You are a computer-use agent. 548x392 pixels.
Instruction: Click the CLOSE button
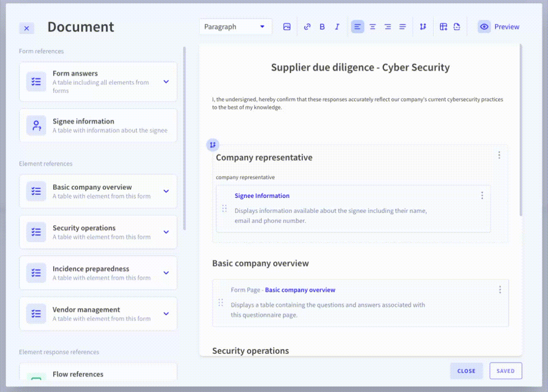[466, 371]
